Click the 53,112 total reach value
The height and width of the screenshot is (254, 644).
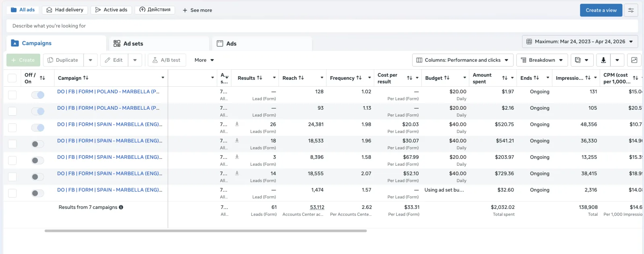[x=317, y=207]
